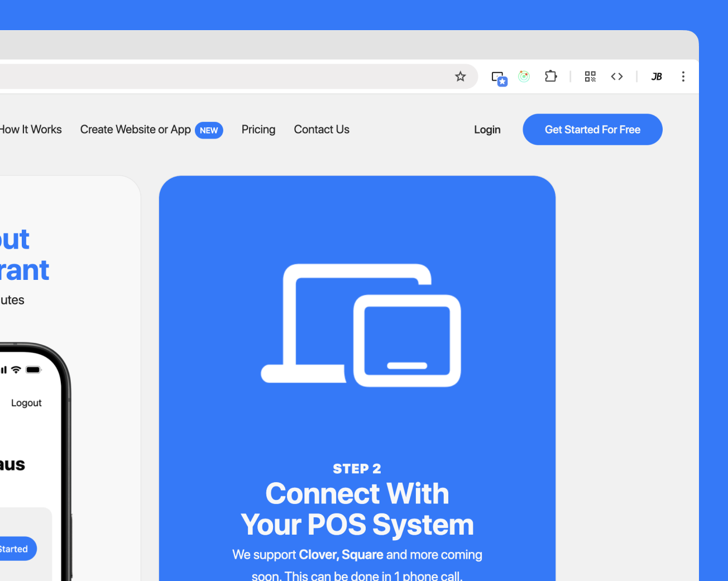Click the QR code generator extension icon
This screenshot has height=581, width=728.
pyautogui.click(x=590, y=77)
